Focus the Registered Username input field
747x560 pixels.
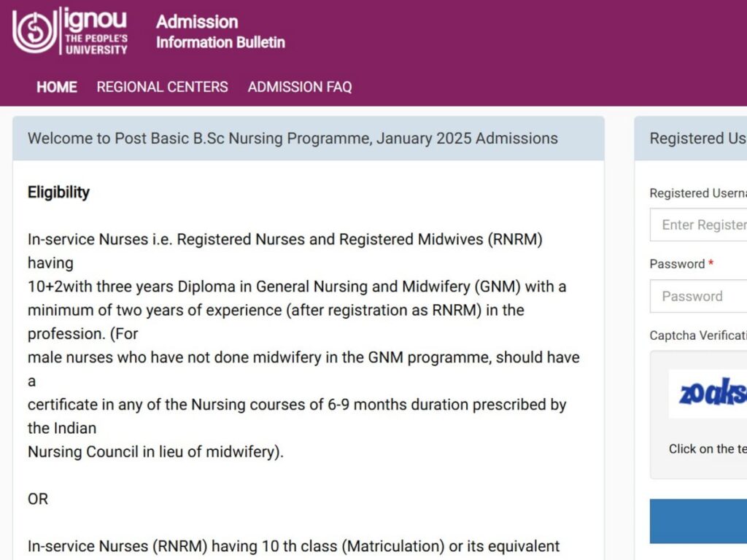click(x=700, y=225)
